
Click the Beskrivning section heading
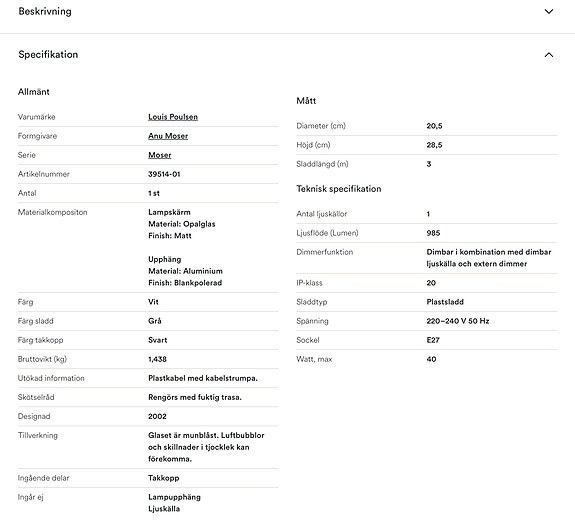pyautogui.click(x=45, y=11)
